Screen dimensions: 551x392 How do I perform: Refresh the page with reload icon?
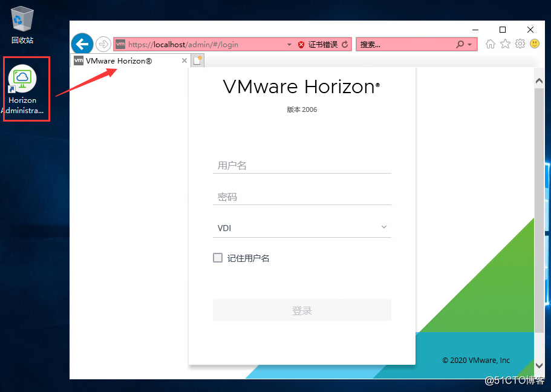click(x=345, y=44)
